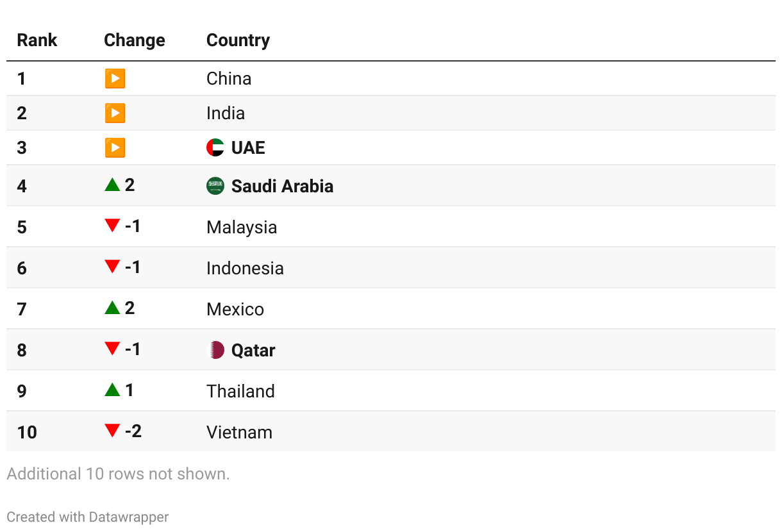Click the green up arrow for Mexico

(x=112, y=308)
